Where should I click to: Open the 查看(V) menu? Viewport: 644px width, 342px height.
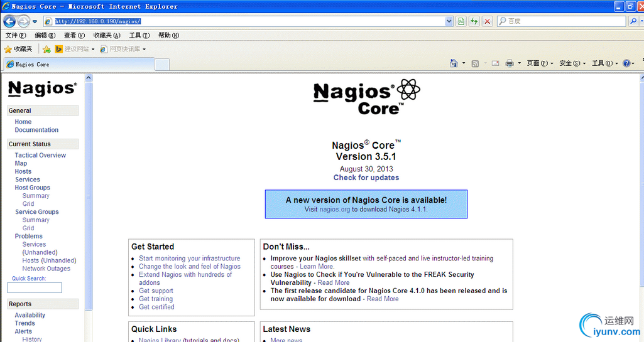coord(74,35)
